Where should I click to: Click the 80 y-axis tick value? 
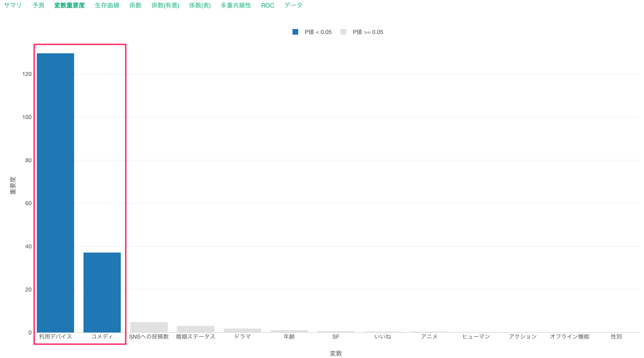click(x=29, y=160)
